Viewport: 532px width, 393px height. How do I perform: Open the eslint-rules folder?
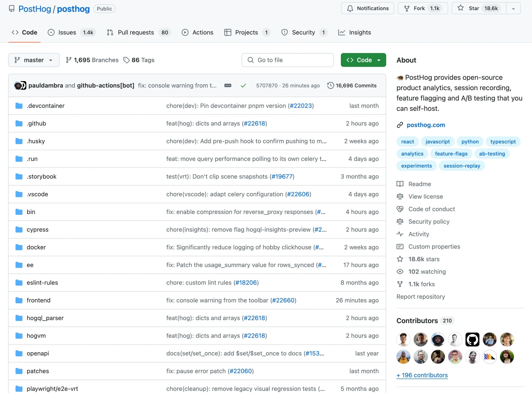[x=42, y=283]
